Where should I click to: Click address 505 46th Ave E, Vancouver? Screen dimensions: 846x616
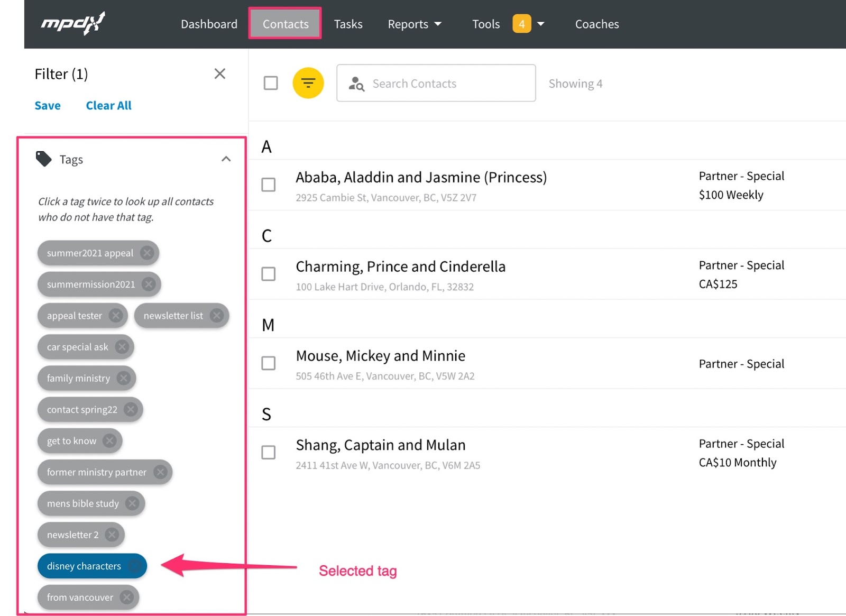pyautogui.click(x=385, y=376)
